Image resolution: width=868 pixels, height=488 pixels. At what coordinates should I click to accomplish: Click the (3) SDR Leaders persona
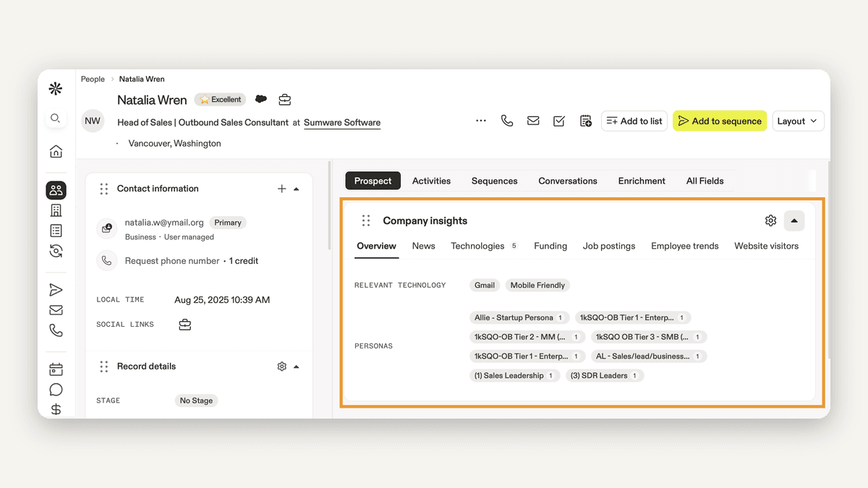604,376
